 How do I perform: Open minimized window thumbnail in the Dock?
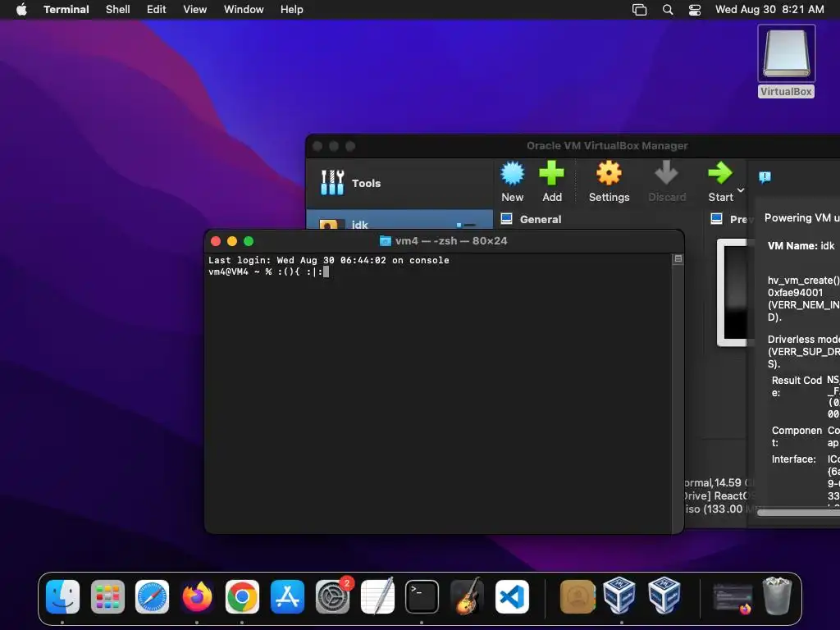(x=733, y=598)
